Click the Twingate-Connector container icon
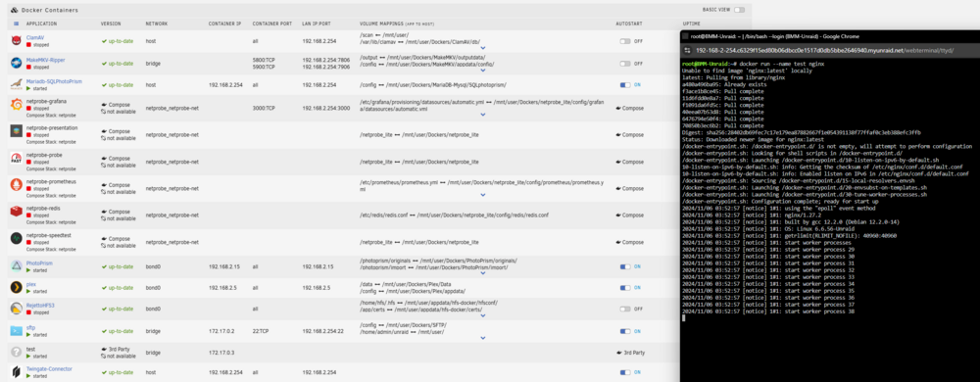 [17, 372]
